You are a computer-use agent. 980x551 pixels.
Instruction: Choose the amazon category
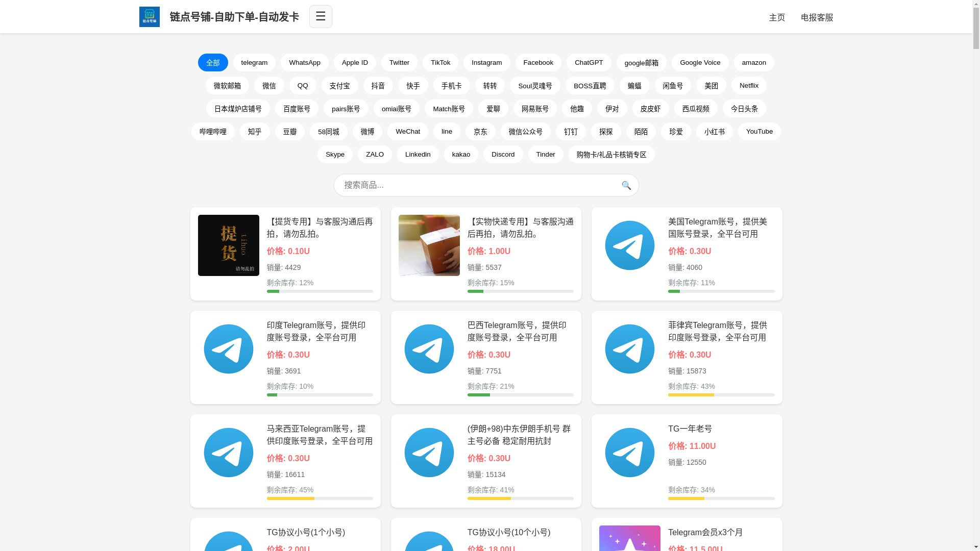[754, 62]
